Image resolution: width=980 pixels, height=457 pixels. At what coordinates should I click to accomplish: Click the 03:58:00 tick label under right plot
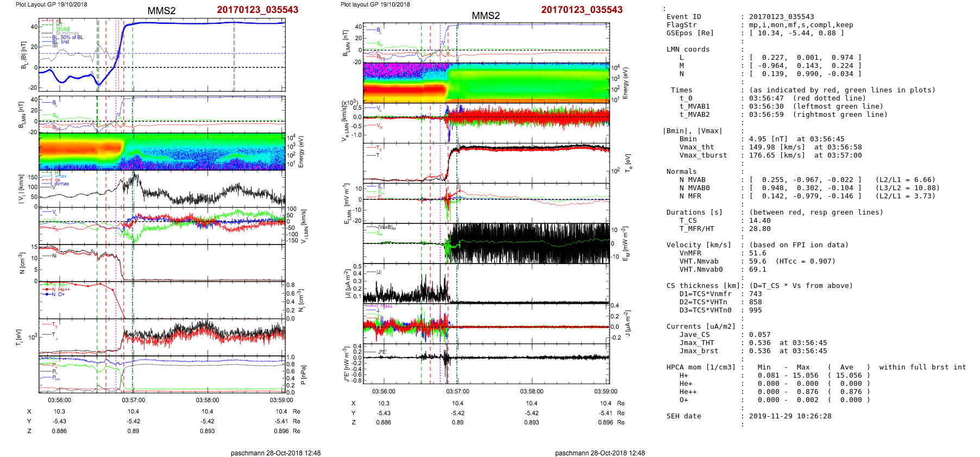pyautogui.click(x=531, y=391)
